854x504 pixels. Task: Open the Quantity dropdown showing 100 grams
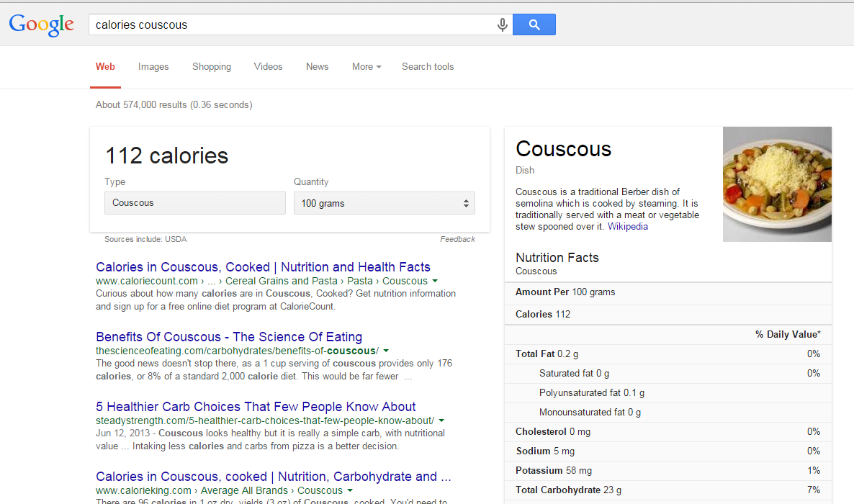[x=384, y=203]
